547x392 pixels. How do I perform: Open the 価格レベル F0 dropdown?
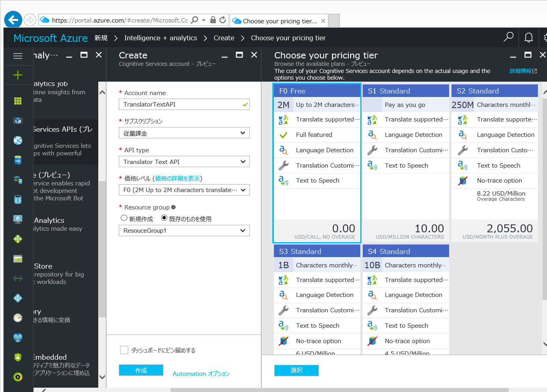[x=184, y=190]
